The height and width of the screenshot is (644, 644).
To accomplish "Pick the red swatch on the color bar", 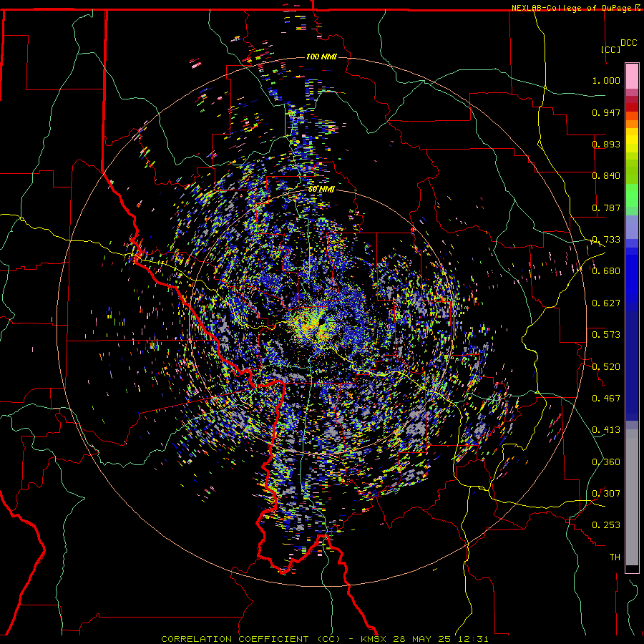I will click(x=632, y=107).
